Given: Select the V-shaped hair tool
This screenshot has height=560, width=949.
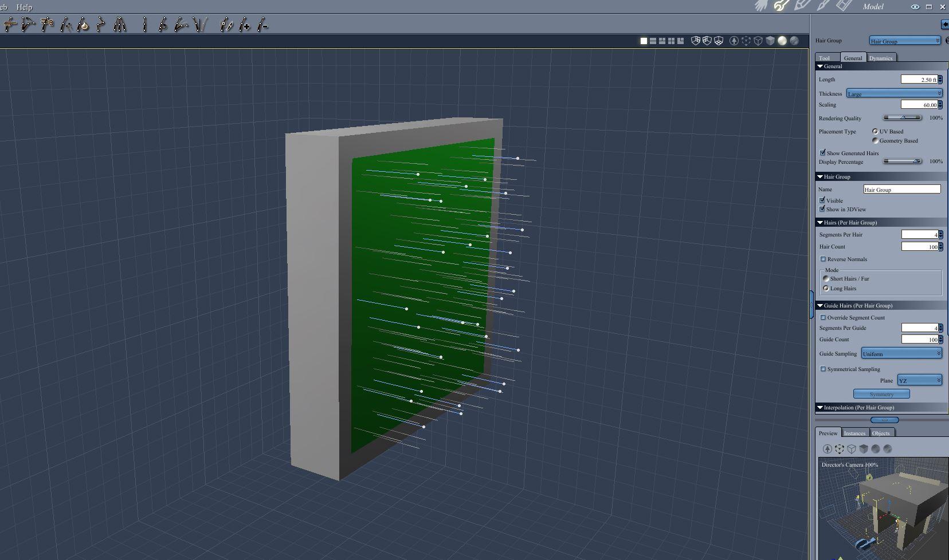Looking at the screenshot, I should [x=199, y=25].
